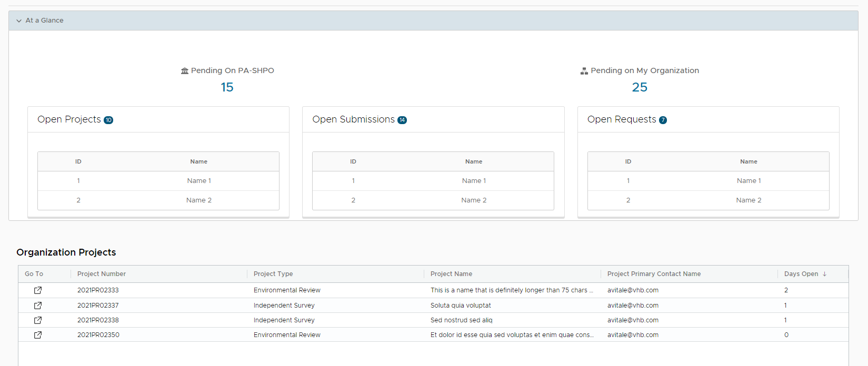Select Name 1 row in Open Projects
868x366 pixels.
(199, 181)
